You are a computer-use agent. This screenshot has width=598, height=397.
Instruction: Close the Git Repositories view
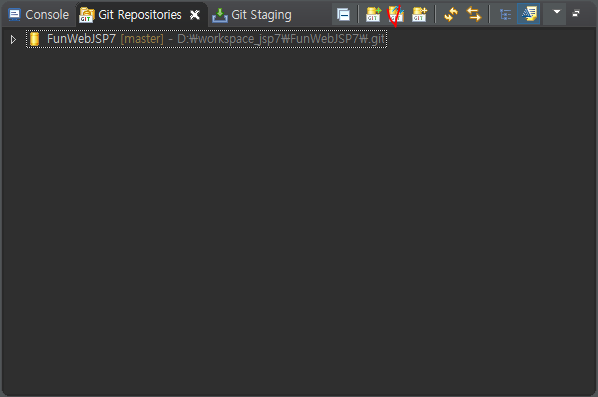195,15
